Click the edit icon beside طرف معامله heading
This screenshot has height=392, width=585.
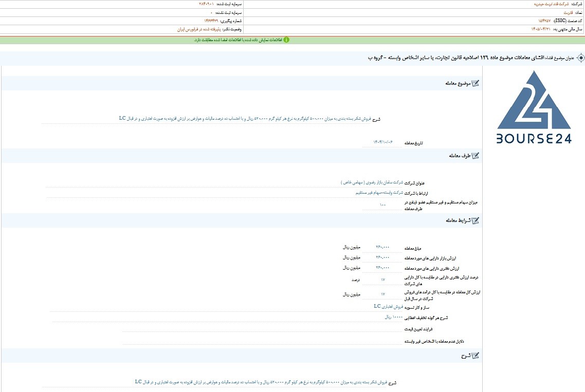click(x=476, y=156)
